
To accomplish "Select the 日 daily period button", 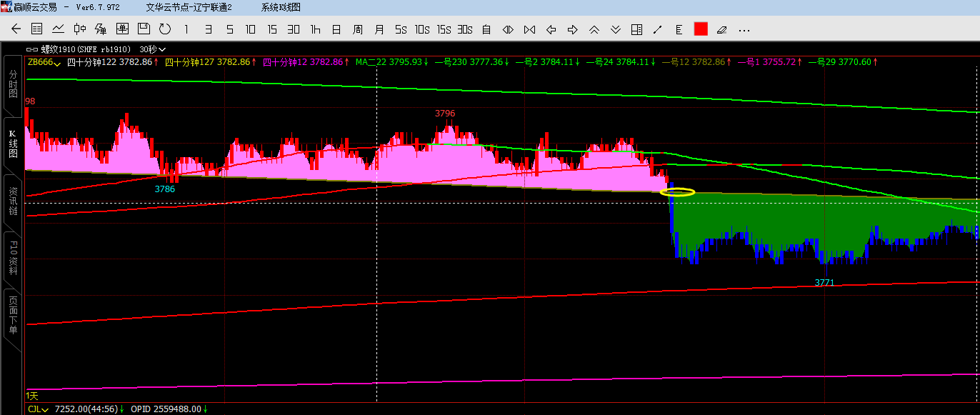I will 336,29.
